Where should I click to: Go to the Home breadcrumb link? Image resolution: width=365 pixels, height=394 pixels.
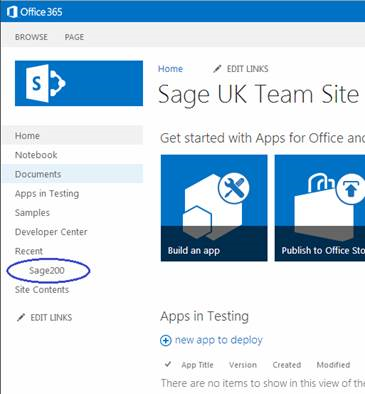pos(170,69)
